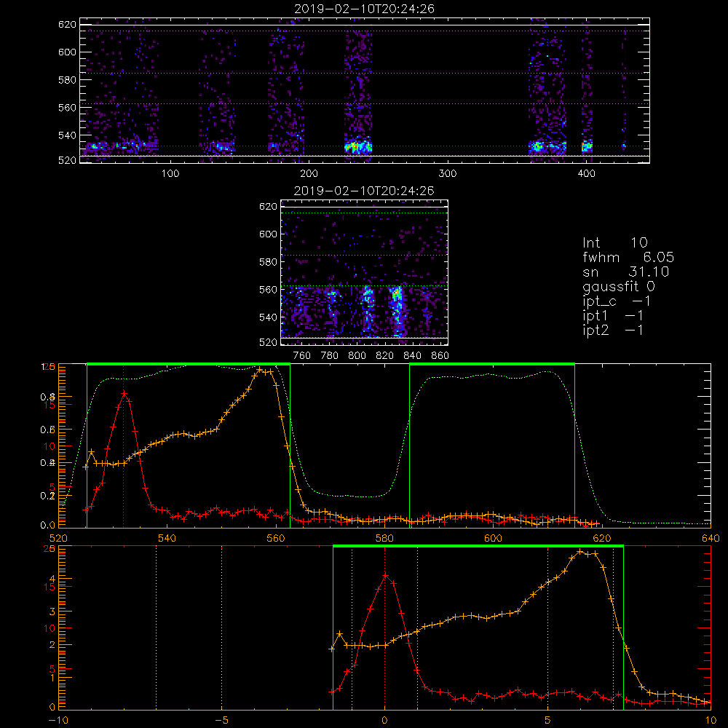Click x-axis label 300 on the top spectrogram

coord(448,173)
